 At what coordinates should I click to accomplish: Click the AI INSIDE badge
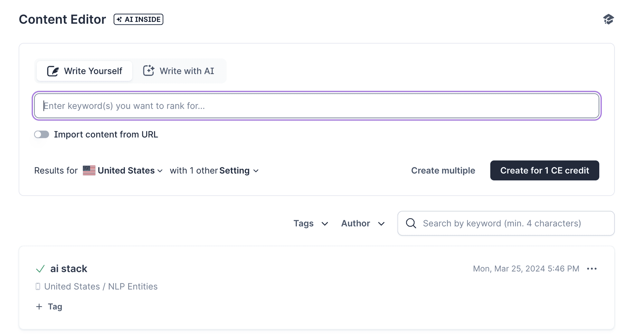[138, 19]
